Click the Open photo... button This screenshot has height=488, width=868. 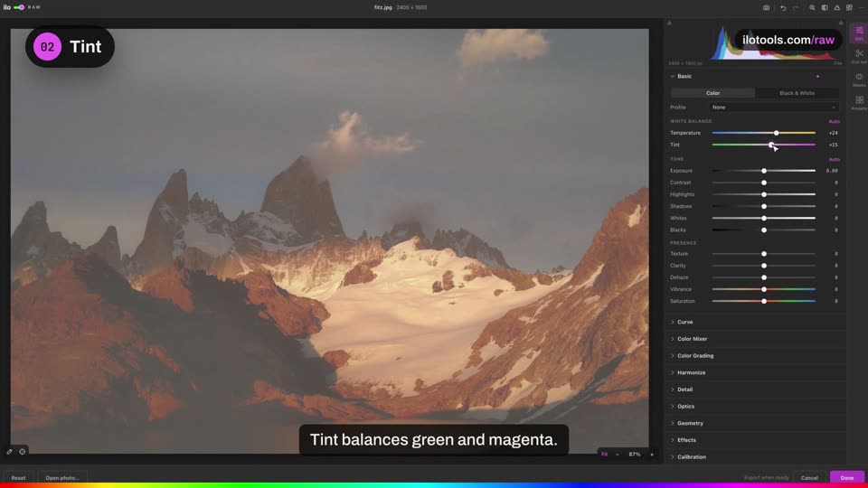click(x=62, y=477)
